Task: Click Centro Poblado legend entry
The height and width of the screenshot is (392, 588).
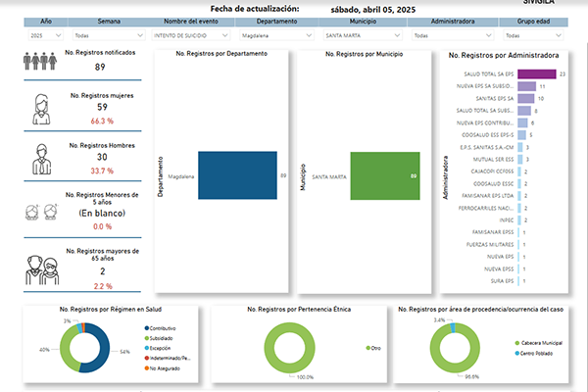Action: (534, 354)
